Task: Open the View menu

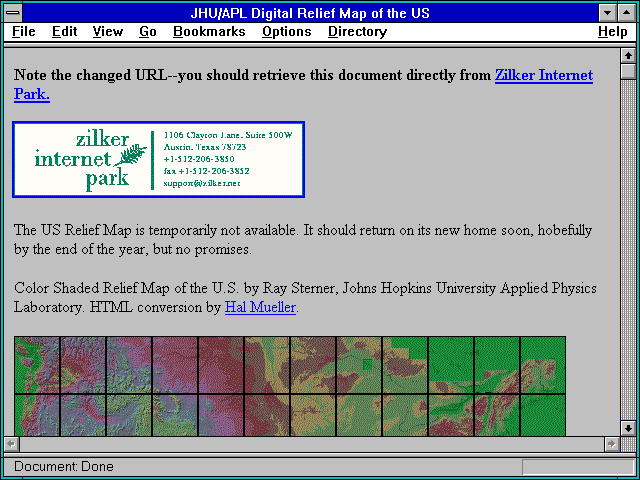Action: (x=107, y=31)
